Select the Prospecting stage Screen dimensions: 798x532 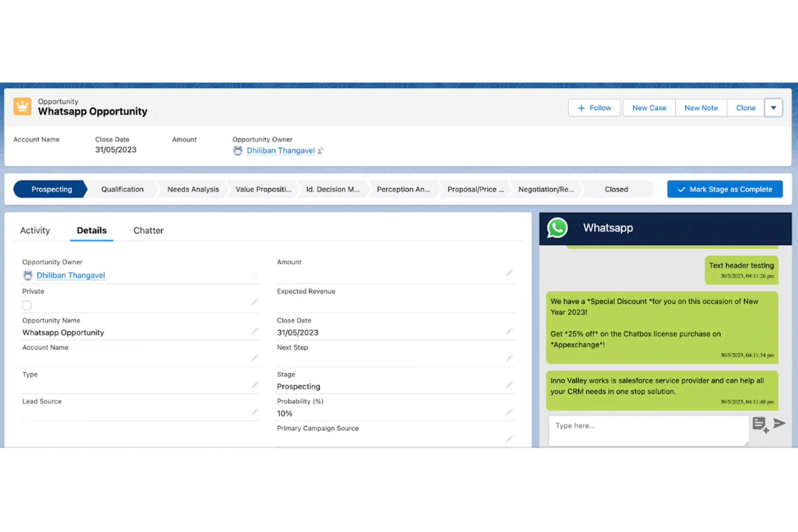pos(52,189)
